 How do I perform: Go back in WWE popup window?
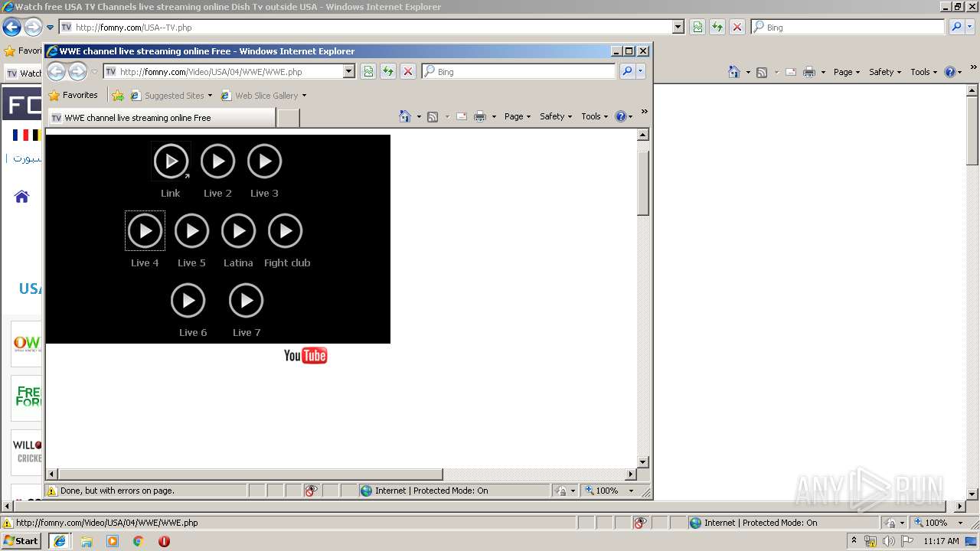click(56, 71)
